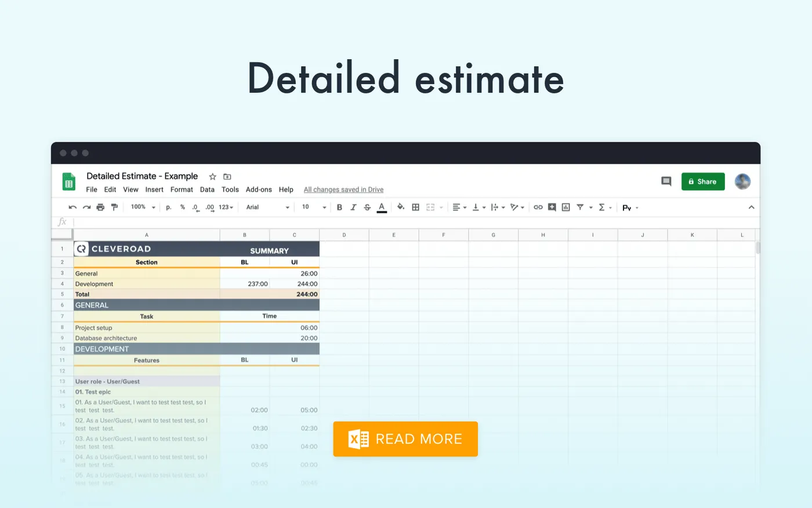Open the Add-ons menu
This screenshot has height=508, width=812.
[x=259, y=190]
